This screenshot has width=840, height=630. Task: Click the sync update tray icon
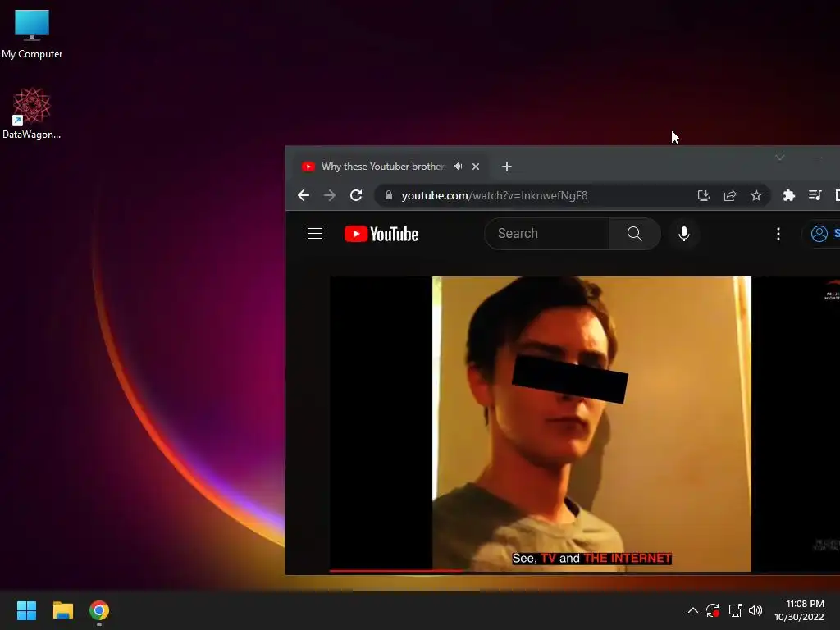pyautogui.click(x=713, y=610)
